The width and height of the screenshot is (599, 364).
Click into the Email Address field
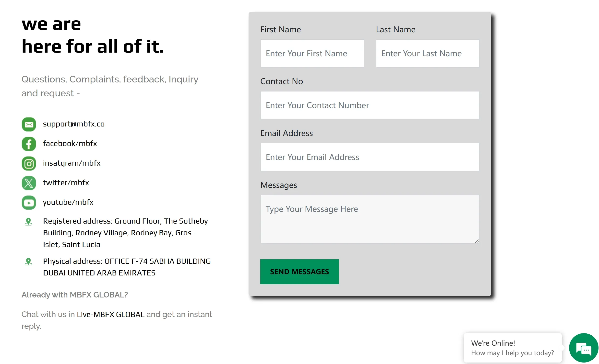pyautogui.click(x=370, y=157)
